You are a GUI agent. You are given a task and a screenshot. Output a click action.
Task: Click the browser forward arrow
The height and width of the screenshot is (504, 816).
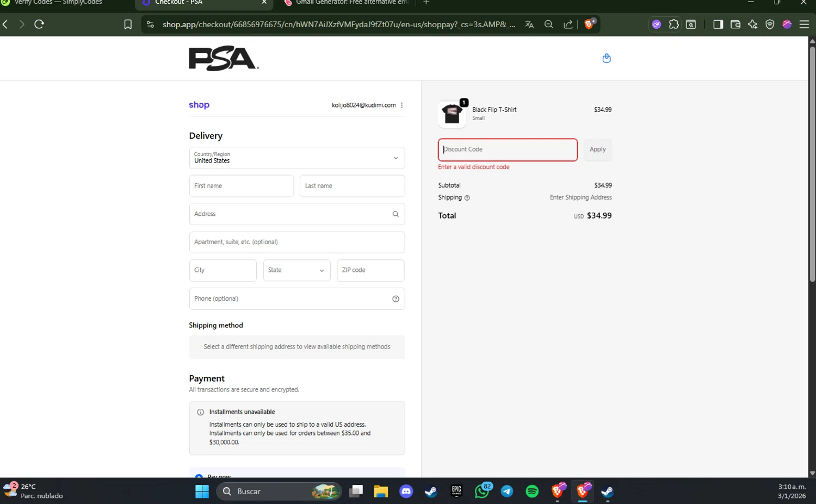pos(22,24)
